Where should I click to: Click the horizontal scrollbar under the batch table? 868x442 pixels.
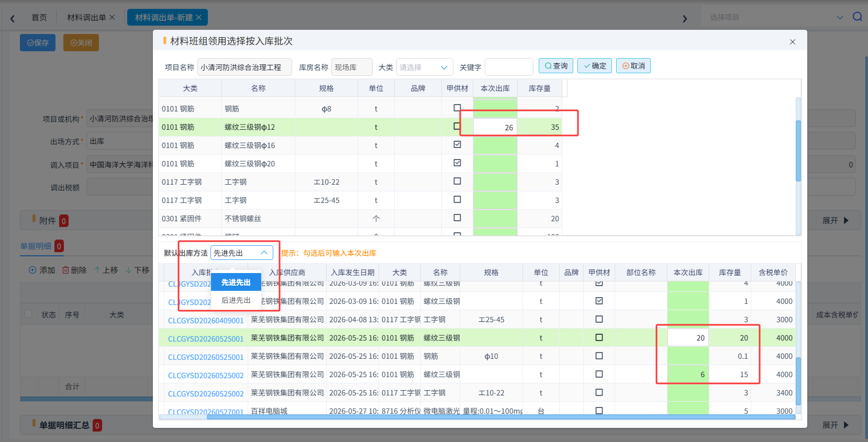click(x=501, y=417)
